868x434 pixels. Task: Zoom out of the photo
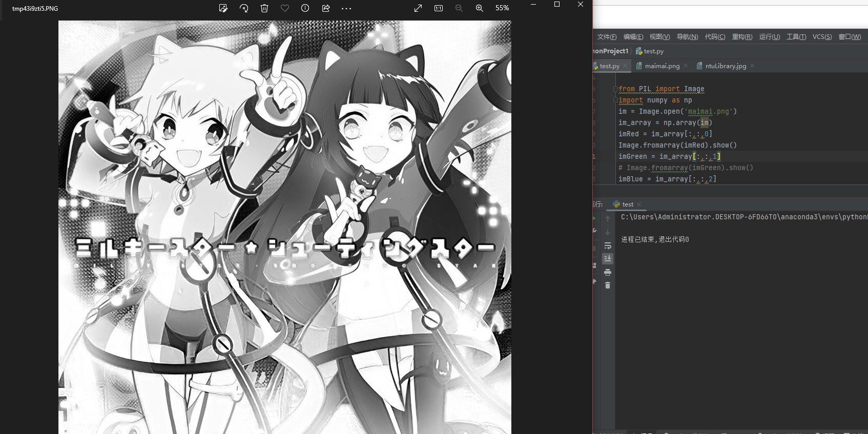pos(459,8)
